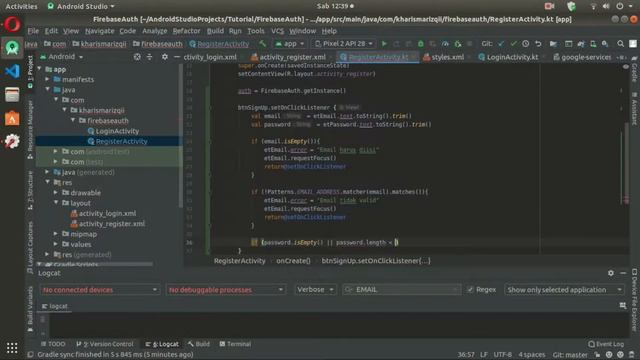The image size is (640, 360).
Task: Open the Build tool window
Action: pyautogui.click(x=199, y=344)
